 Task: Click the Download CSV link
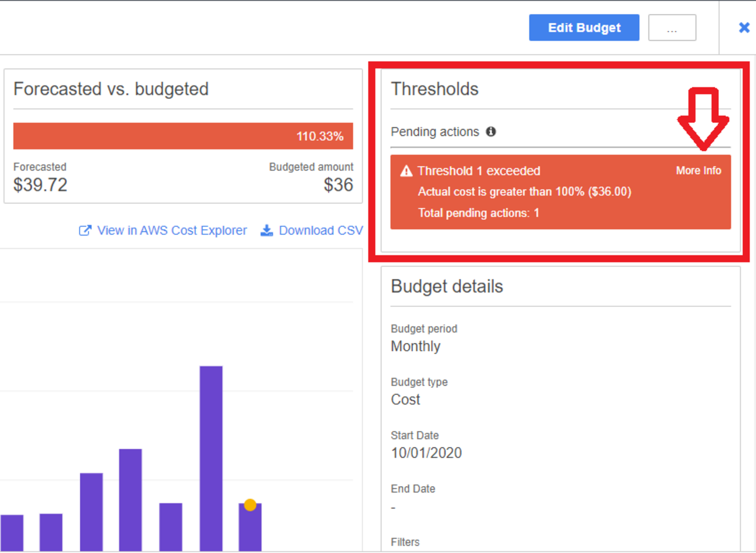point(320,231)
